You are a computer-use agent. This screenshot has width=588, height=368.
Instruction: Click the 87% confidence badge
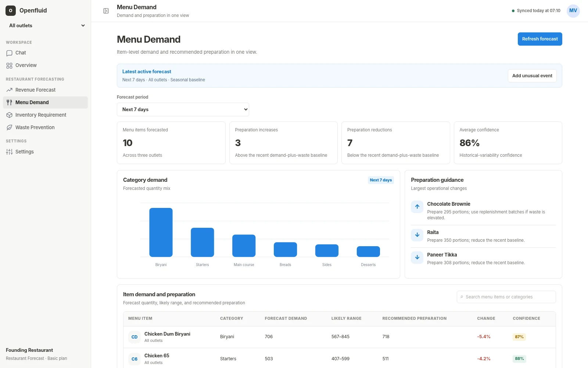click(519, 337)
